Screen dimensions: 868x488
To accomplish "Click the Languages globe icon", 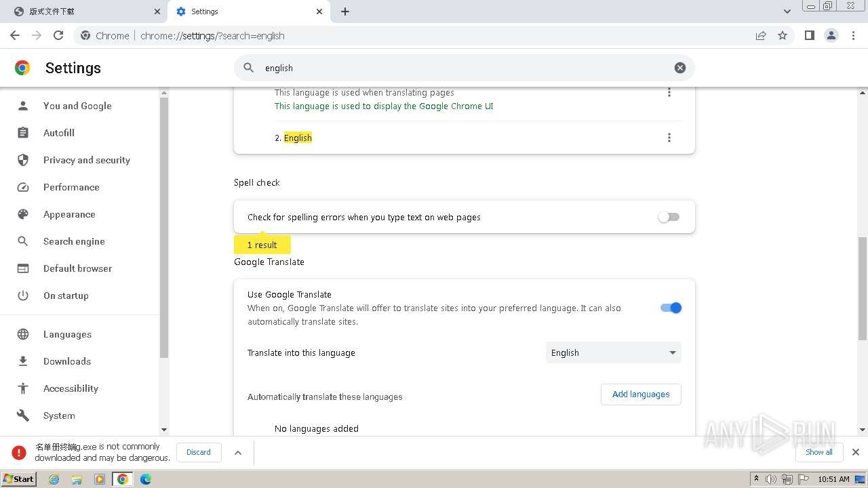I will tap(23, 334).
